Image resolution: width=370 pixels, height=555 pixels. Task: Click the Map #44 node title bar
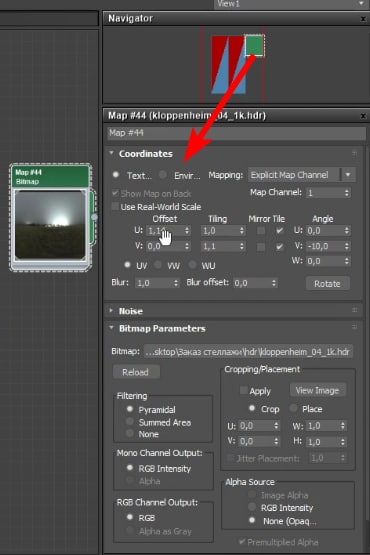(x=50, y=177)
